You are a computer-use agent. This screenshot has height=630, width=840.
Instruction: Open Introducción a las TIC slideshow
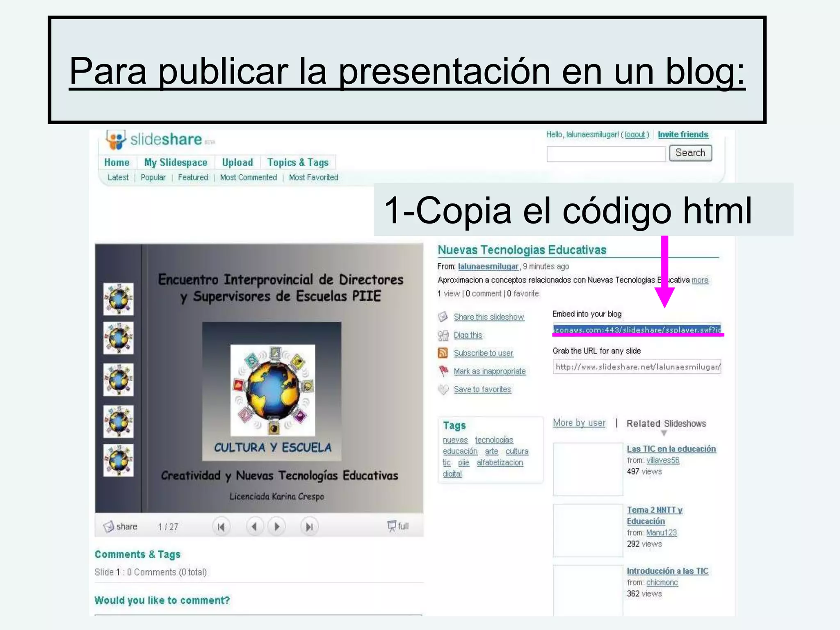667,571
